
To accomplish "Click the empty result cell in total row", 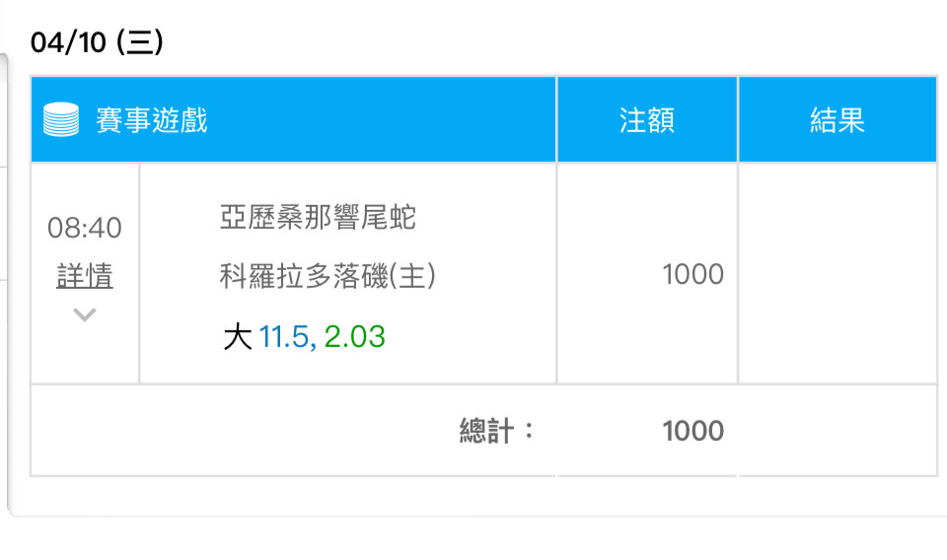I will [837, 431].
